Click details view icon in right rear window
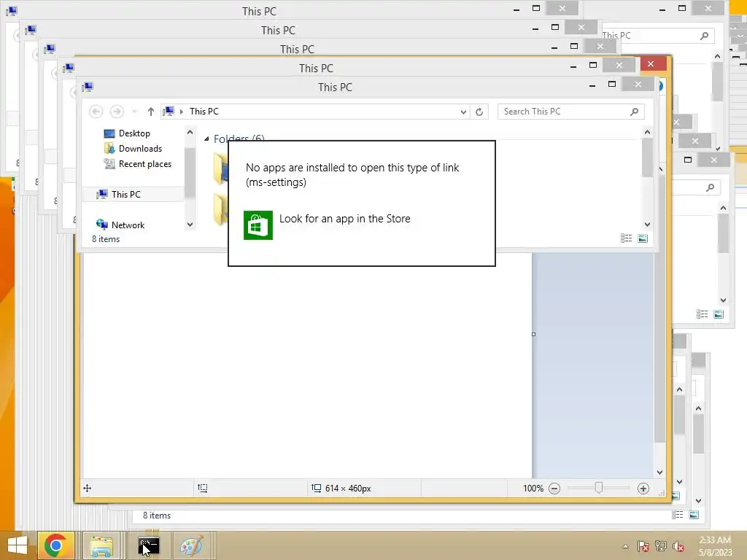This screenshot has height=560, width=747. (x=702, y=314)
